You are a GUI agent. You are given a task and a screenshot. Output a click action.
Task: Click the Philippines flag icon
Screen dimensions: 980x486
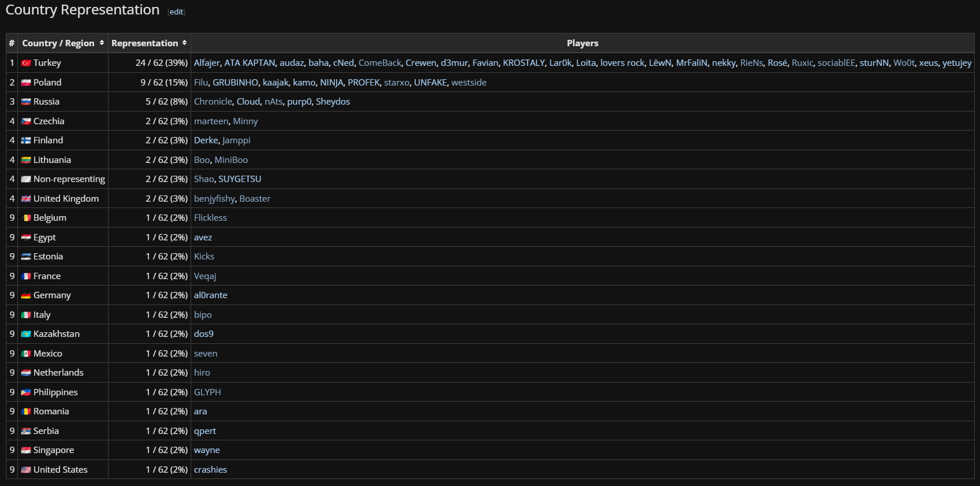point(26,392)
